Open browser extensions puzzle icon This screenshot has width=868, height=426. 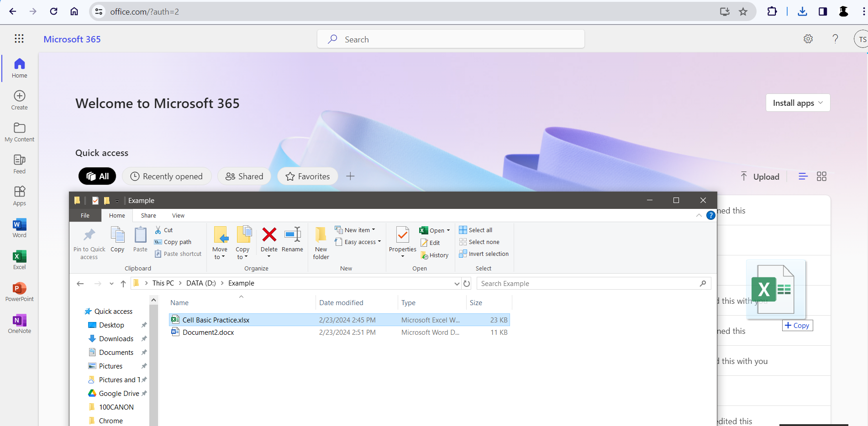[x=772, y=11]
